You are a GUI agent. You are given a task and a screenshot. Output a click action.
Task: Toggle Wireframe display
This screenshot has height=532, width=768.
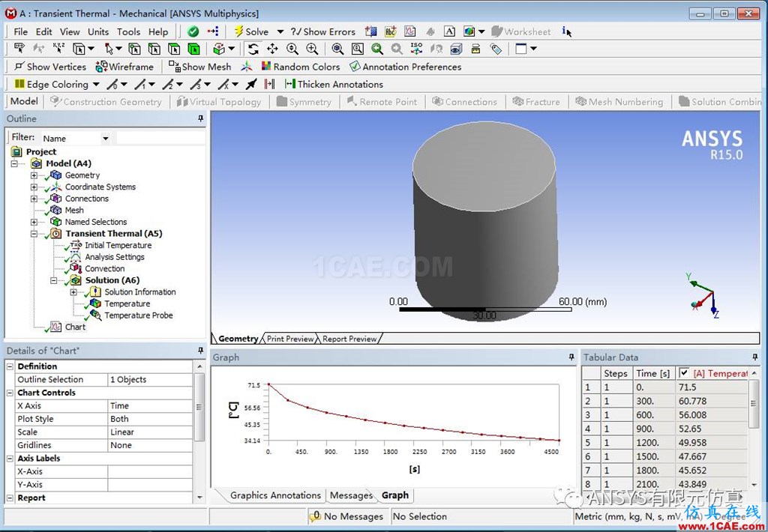[124, 67]
